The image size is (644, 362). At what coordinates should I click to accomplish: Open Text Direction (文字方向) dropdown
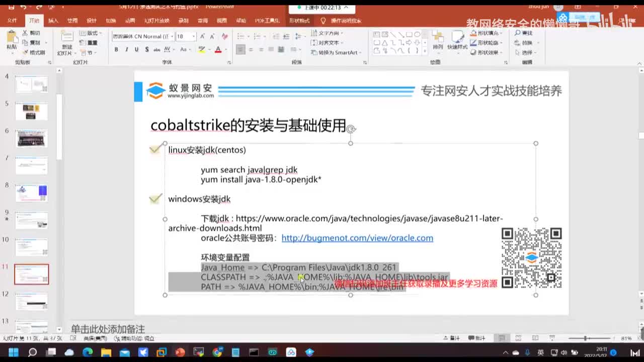328,33
